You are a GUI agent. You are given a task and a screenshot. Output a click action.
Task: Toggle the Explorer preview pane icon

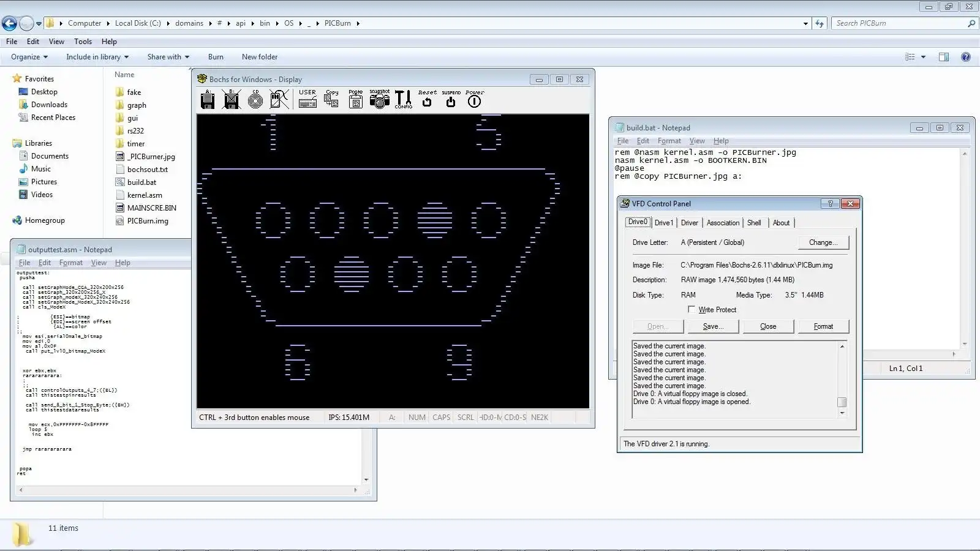(944, 57)
